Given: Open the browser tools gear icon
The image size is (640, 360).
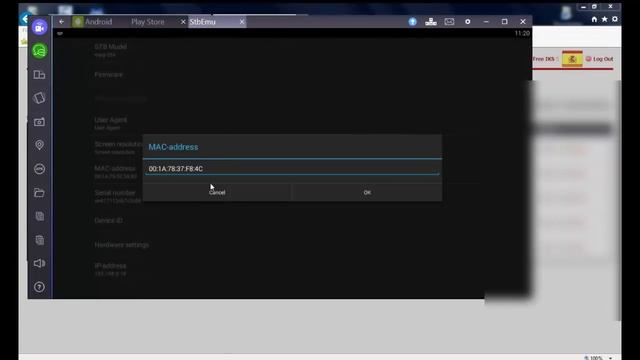Looking at the screenshot, I should (x=615, y=19).
